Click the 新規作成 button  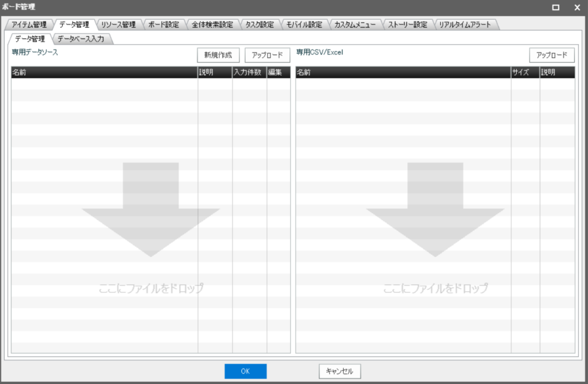coord(218,55)
